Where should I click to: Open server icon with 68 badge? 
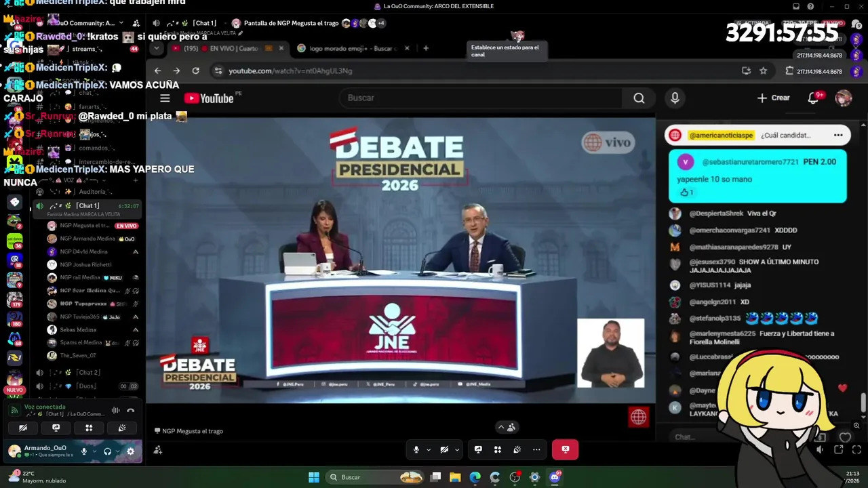pyautogui.click(x=14, y=338)
